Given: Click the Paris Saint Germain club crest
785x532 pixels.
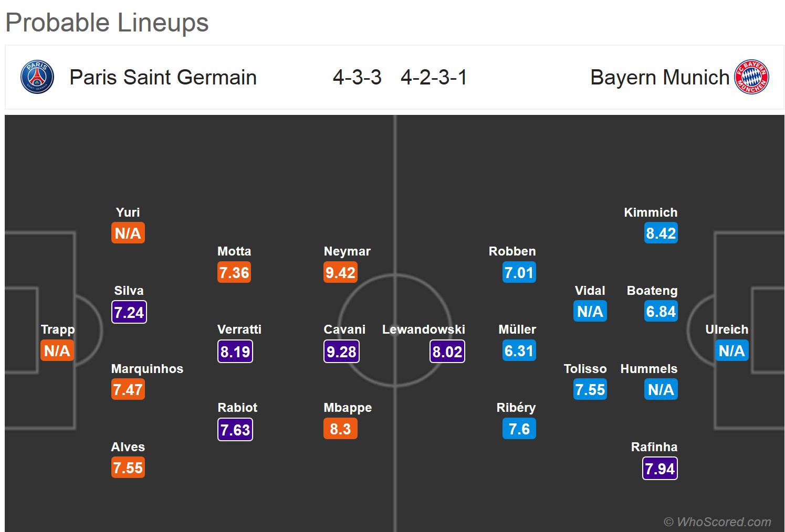Looking at the screenshot, I should point(37,77).
